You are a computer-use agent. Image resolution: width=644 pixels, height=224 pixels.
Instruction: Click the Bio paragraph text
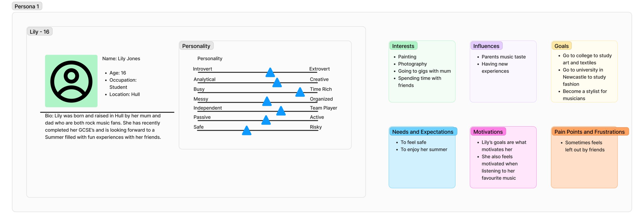103,126
